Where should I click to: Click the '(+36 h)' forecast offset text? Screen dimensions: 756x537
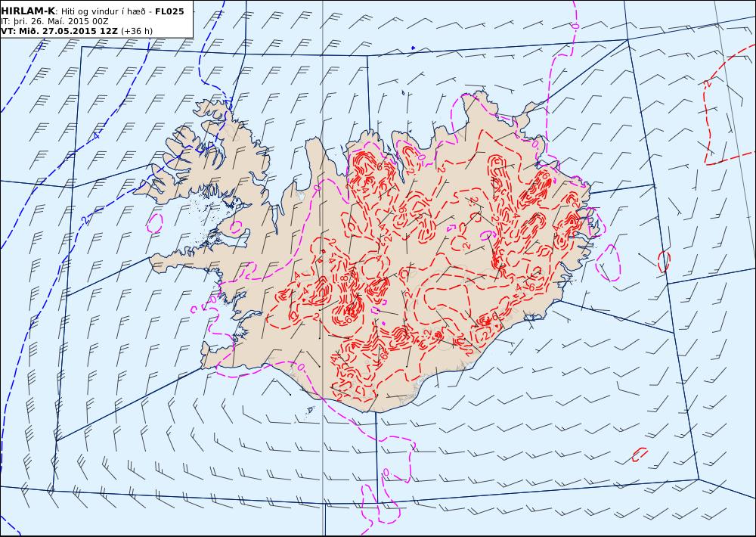coord(136,31)
